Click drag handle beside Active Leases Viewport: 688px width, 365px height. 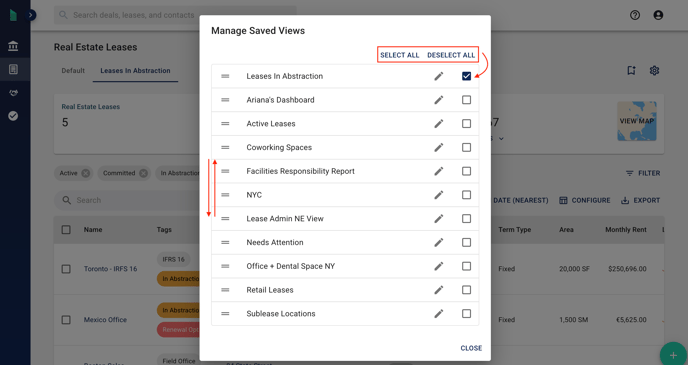pyautogui.click(x=225, y=124)
